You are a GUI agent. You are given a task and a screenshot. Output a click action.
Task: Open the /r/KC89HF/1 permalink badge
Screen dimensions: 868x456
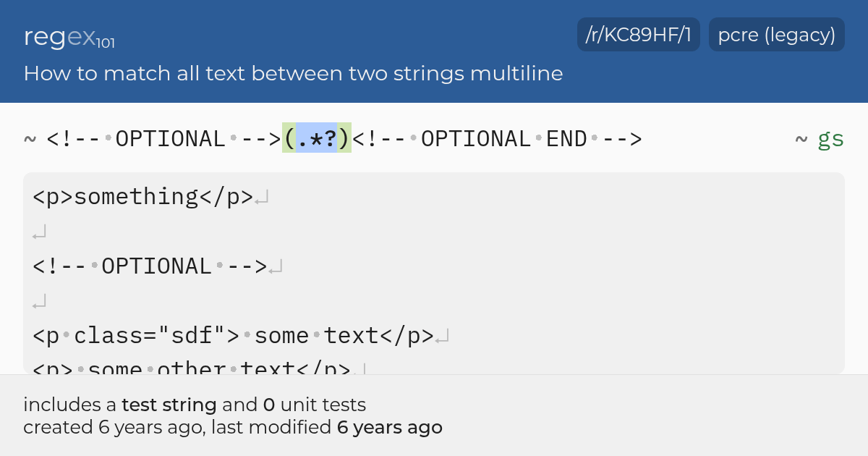[639, 35]
